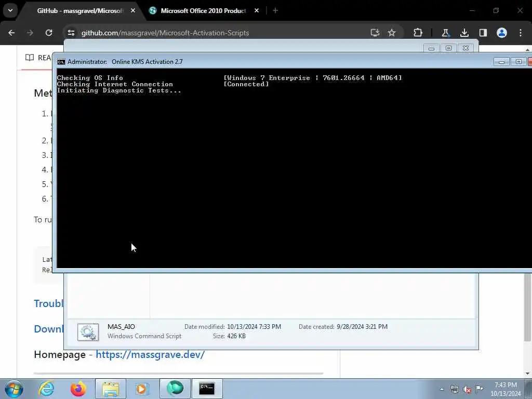The width and height of the screenshot is (532, 399).
Task: View site information icon in address bar
Action: pyautogui.click(x=71, y=33)
